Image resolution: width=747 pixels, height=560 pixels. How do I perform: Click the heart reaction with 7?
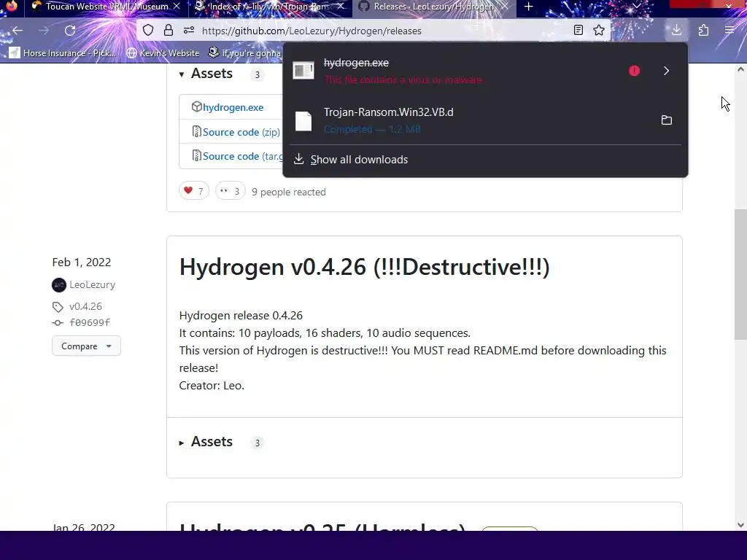194,191
